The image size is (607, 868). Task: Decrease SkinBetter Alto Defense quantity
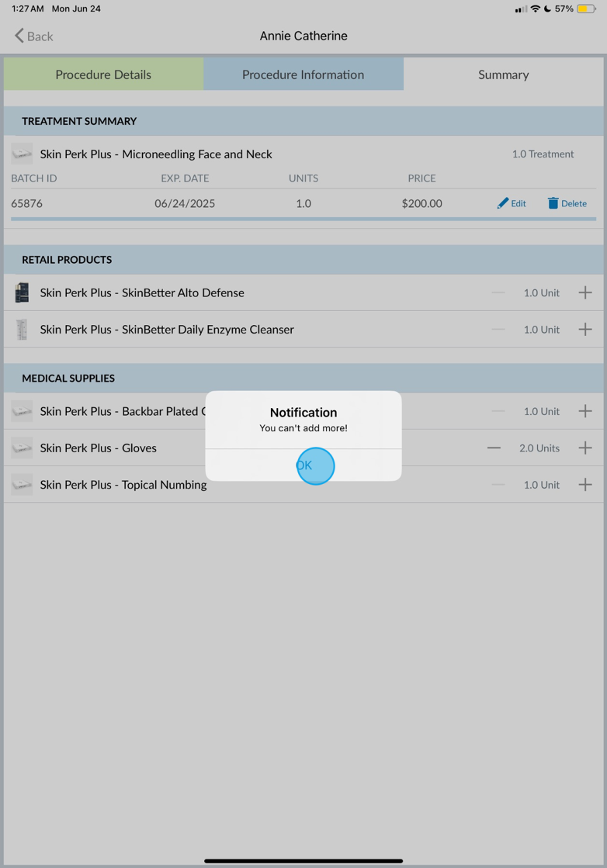tap(498, 292)
